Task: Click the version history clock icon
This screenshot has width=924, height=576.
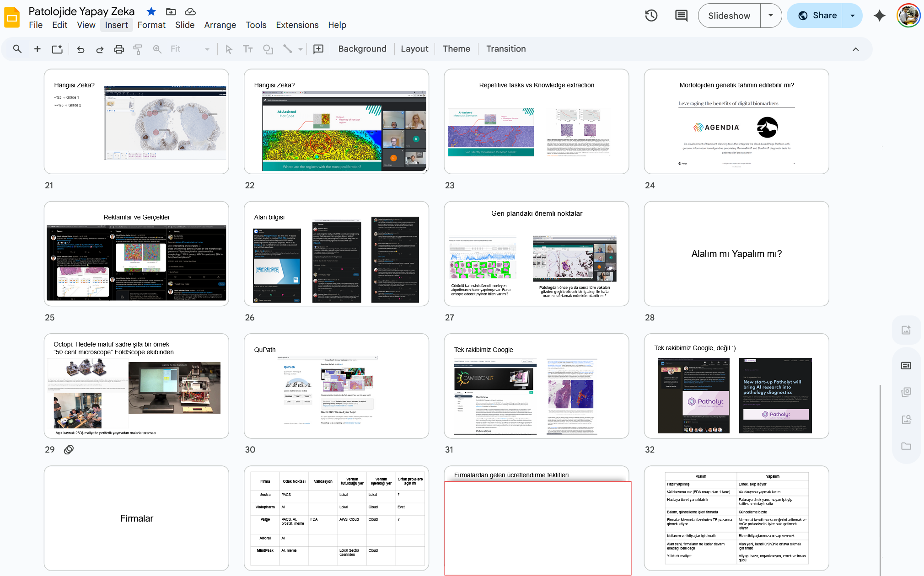Action: tap(651, 16)
